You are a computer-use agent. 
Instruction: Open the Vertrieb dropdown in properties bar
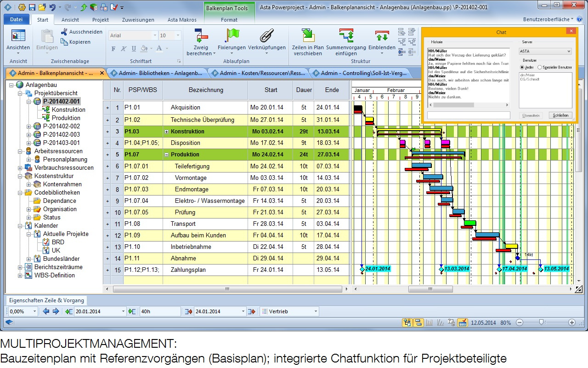coord(316,311)
